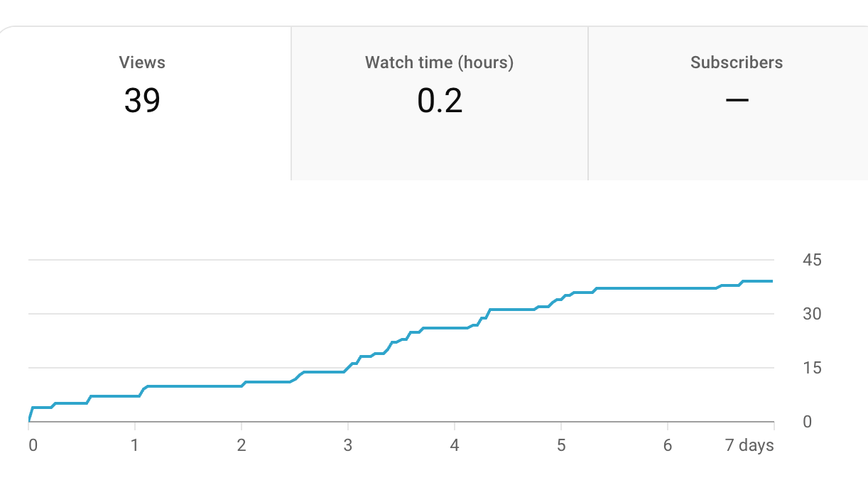The height and width of the screenshot is (480, 868).
Task: Click the 0.2 watch time value
Action: pos(440,100)
